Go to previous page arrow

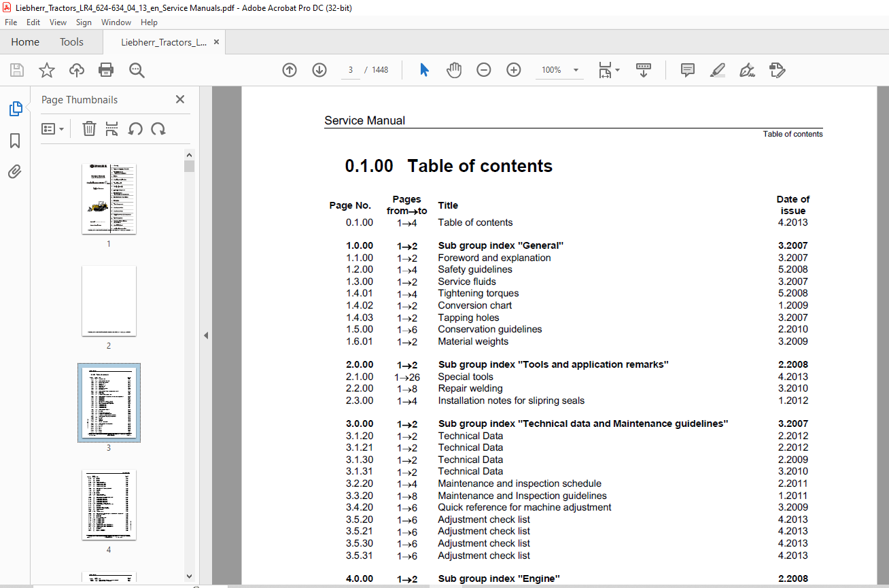click(290, 70)
